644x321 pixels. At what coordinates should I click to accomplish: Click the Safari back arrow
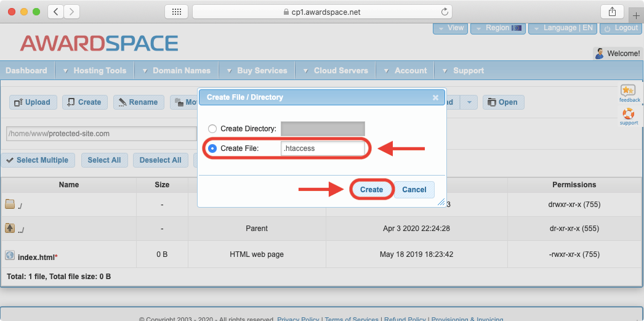click(x=56, y=12)
